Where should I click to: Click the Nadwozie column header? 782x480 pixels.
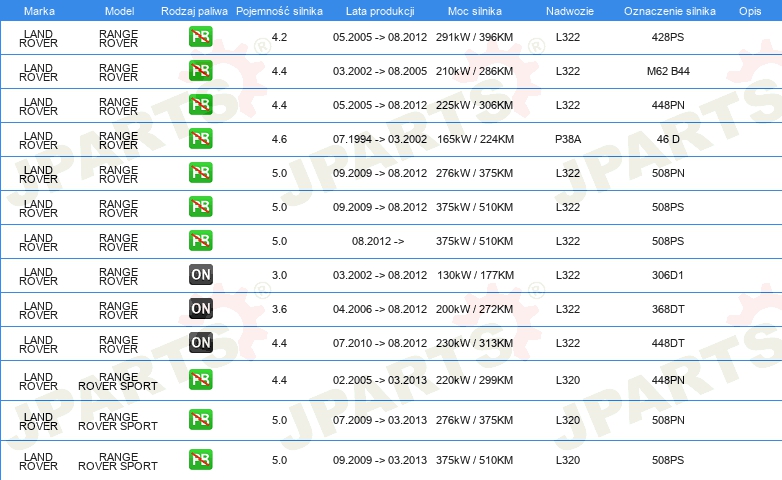[x=570, y=11]
